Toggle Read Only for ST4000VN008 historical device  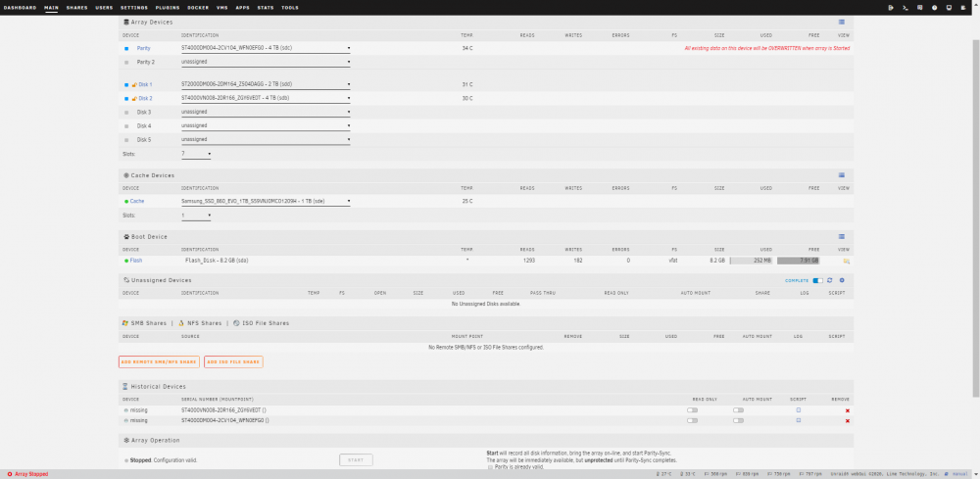692,410
